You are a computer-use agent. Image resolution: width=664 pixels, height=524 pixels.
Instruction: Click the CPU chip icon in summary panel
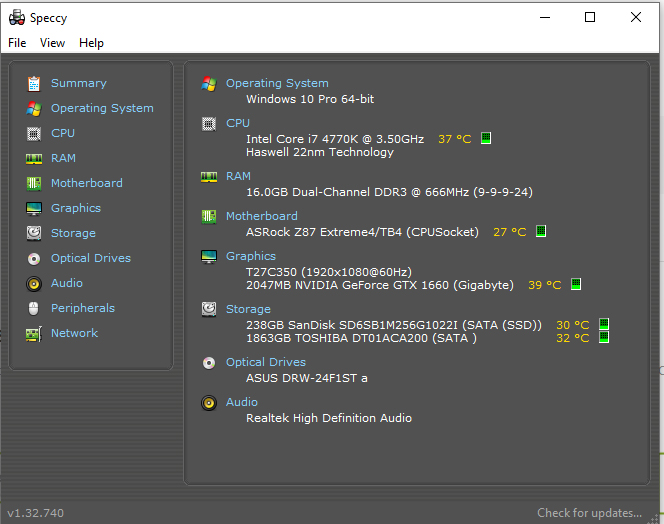209,124
